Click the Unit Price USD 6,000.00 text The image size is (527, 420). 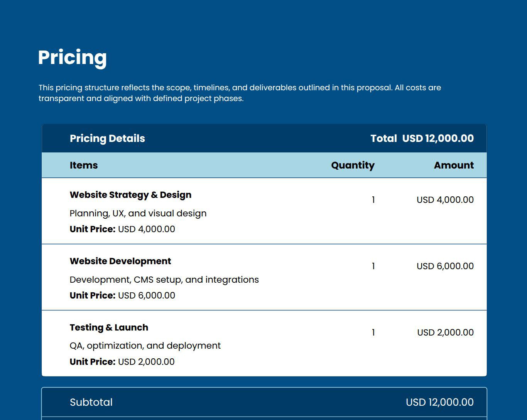(x=122, y=295)
